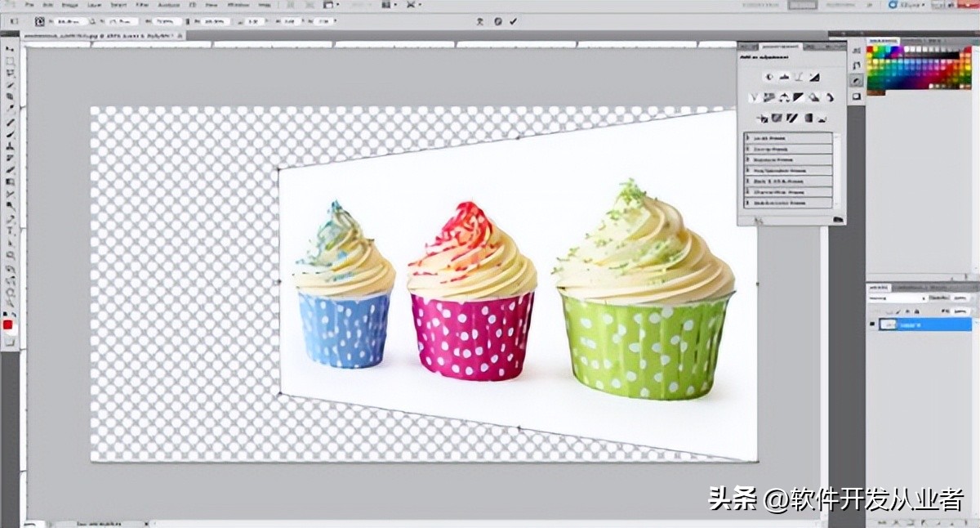Add an Exposure adjustment layer
This screenshot has width=980, height=528.
pyautogui.click(x=814, y=77)
